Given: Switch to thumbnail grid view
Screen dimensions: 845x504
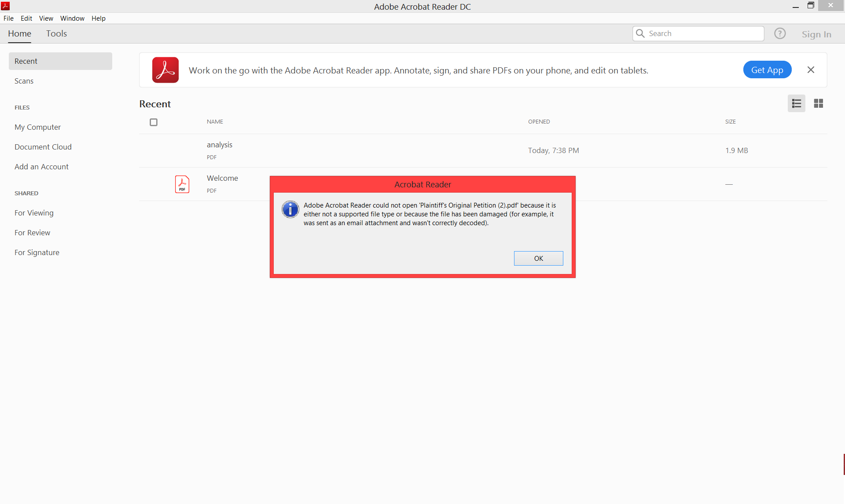Looking at the screenshot, I should click(x=818, y=103).
